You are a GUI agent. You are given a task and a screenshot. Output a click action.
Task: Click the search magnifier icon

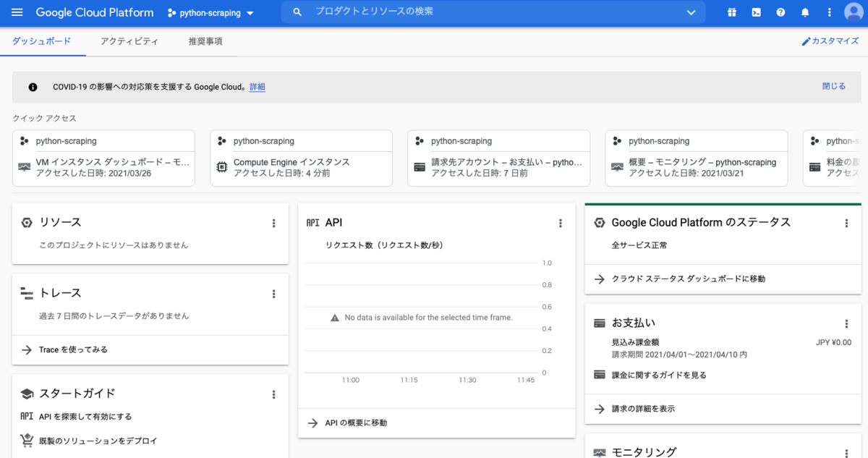point(297,12)
